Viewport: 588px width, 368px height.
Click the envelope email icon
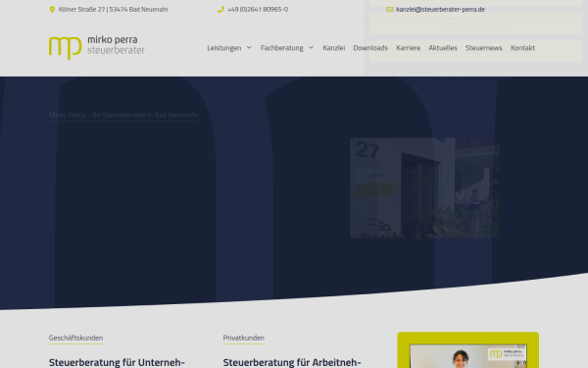[x=390, y=10]
